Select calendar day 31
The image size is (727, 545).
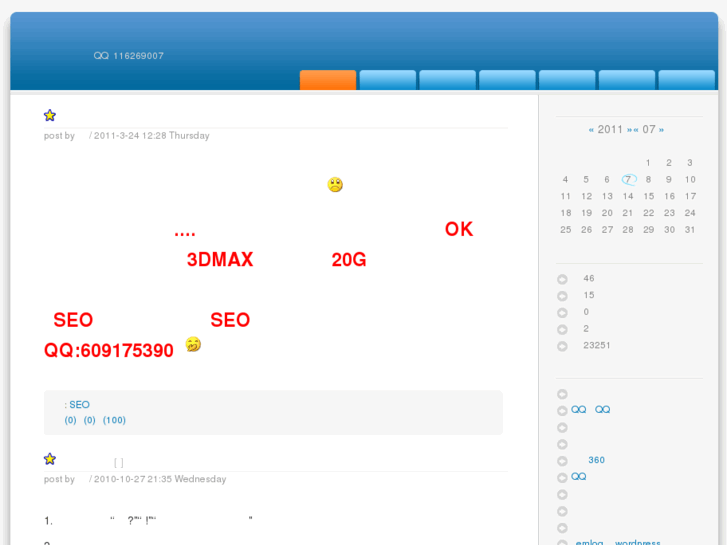690,230
